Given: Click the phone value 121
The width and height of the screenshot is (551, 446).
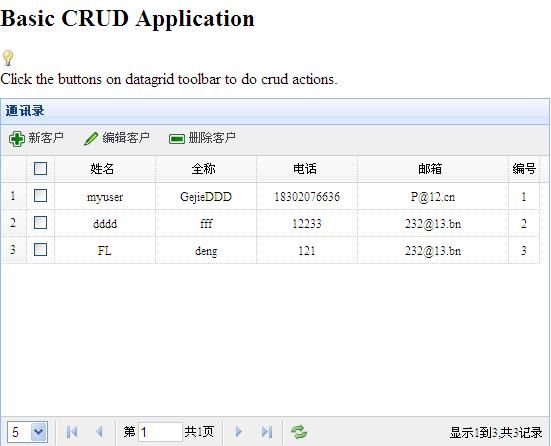Looking at the screenshot, I should (307, 251).
